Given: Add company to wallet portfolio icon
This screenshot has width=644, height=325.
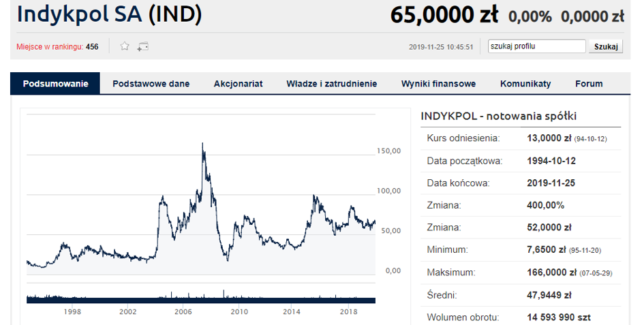Looking at the screenshot, I should coord(143,46).
